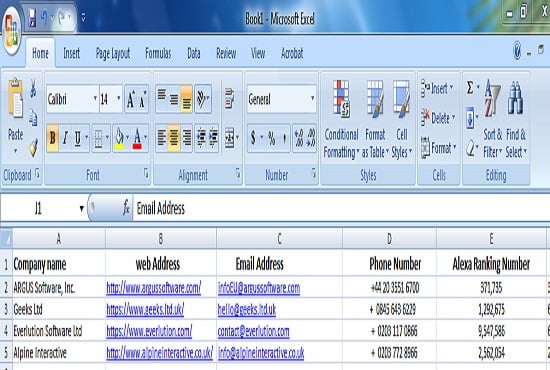Open the Office Button menu
The height and width of the screenshot is (370, 550).
(x=12, y=31)
